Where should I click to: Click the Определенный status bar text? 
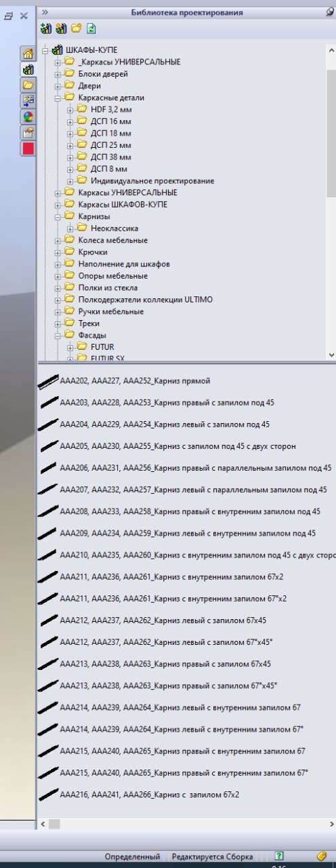pyautogui.click(x=132, y=856)
